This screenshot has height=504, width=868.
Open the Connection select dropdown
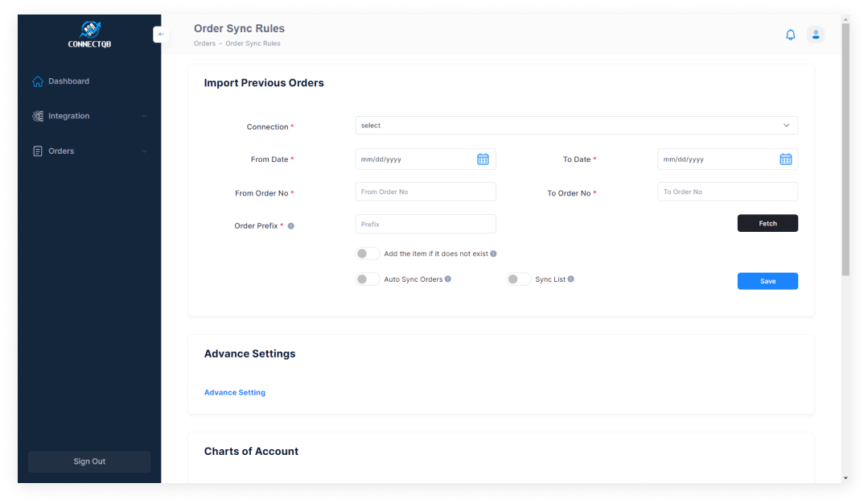click(576, 126)
